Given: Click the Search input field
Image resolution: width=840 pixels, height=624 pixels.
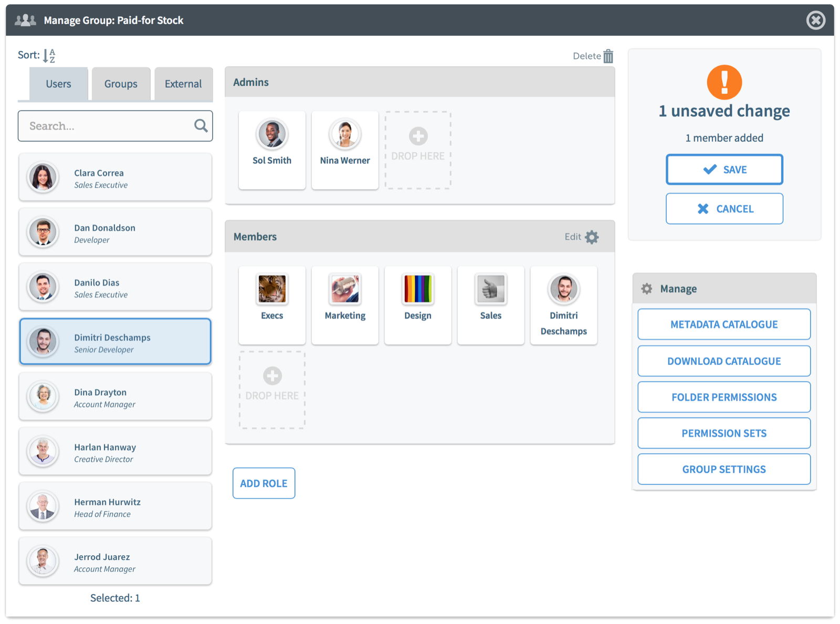Looking at the screenshot, I should tap(115, 126).
